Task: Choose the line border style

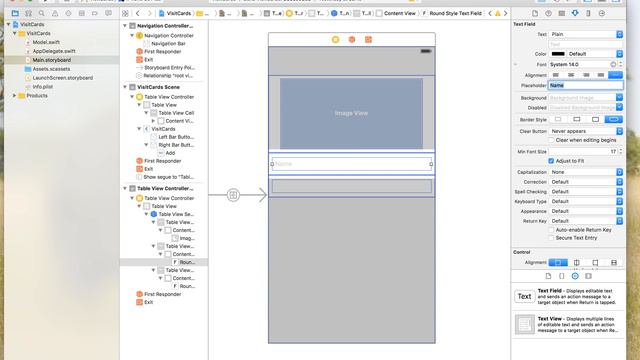Action: 577,120
